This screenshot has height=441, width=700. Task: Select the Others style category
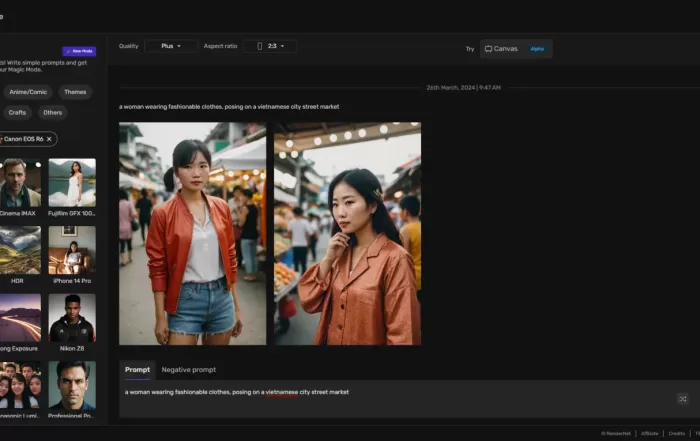[53, 112]
